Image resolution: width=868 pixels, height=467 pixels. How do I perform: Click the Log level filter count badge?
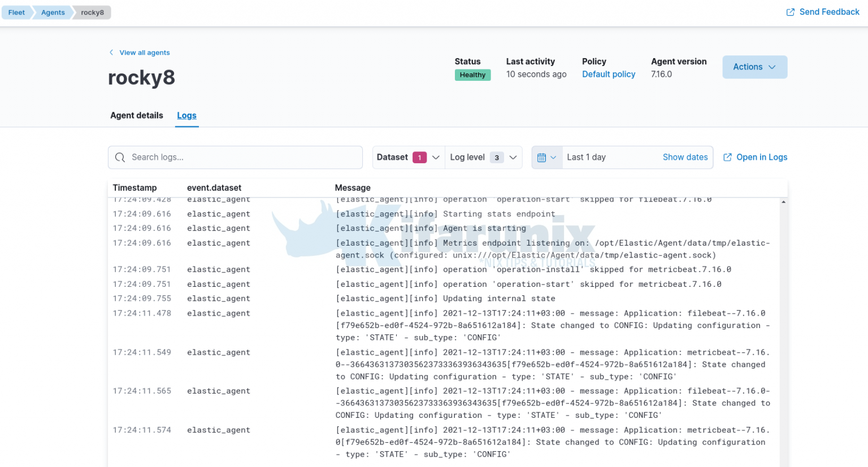coord(496,158)
